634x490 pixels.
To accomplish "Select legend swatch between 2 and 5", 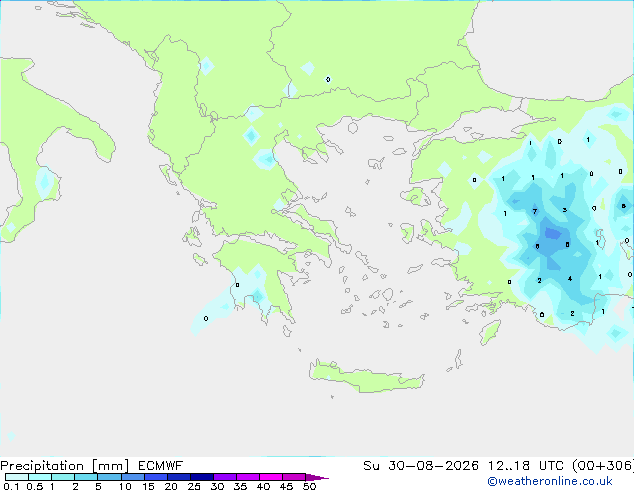I will click(86, 477).
